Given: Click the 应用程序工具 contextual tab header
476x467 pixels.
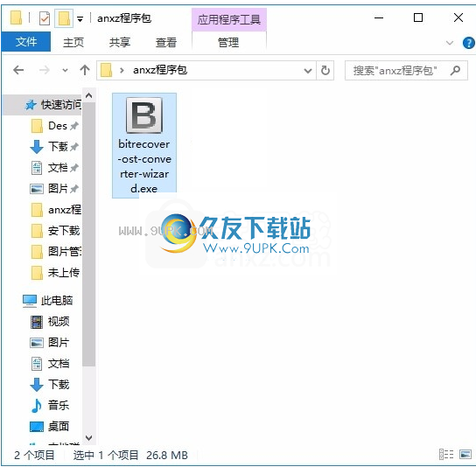Looking at the screenshot, I should point(229,20).
